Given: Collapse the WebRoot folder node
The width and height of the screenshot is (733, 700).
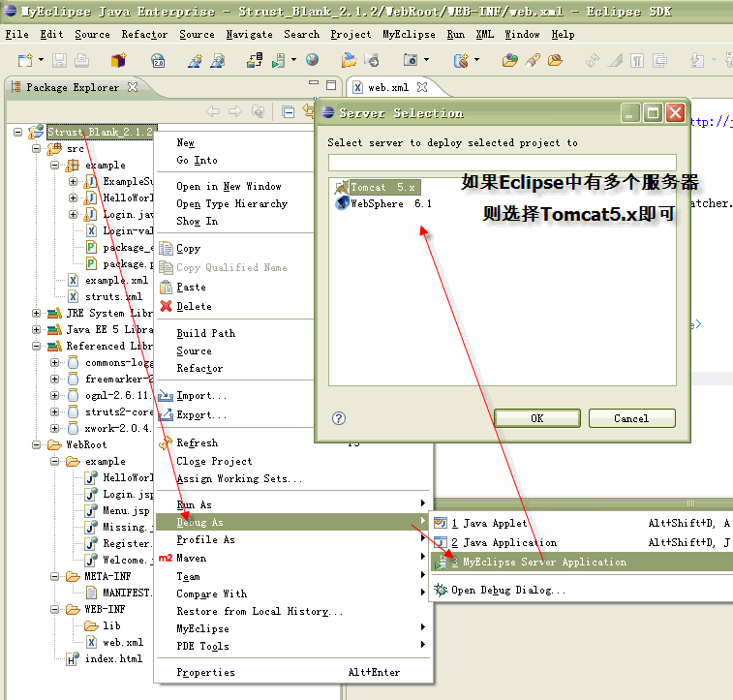Looking at the screenshot, I should click(36, 444).
